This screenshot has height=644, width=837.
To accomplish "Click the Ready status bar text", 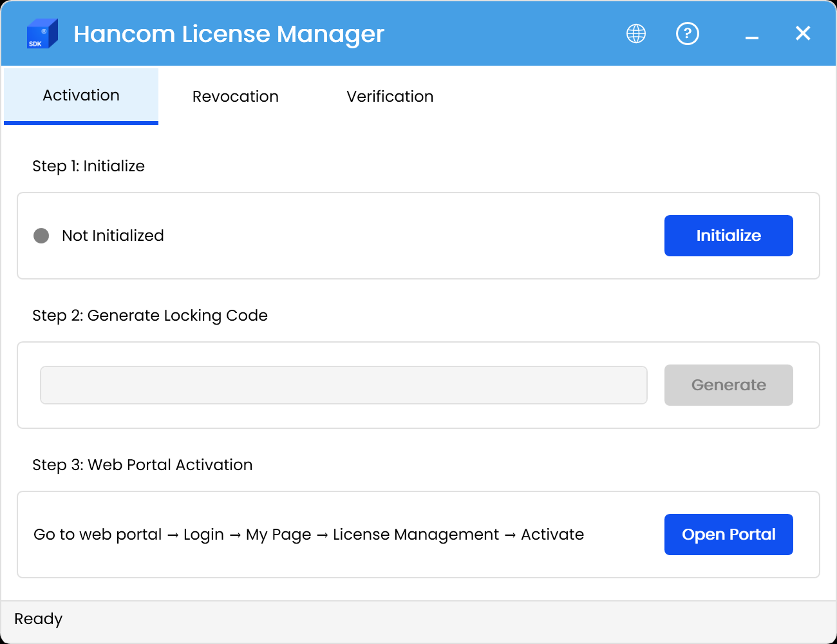I will pyautogui.click(x=38, y=619).
